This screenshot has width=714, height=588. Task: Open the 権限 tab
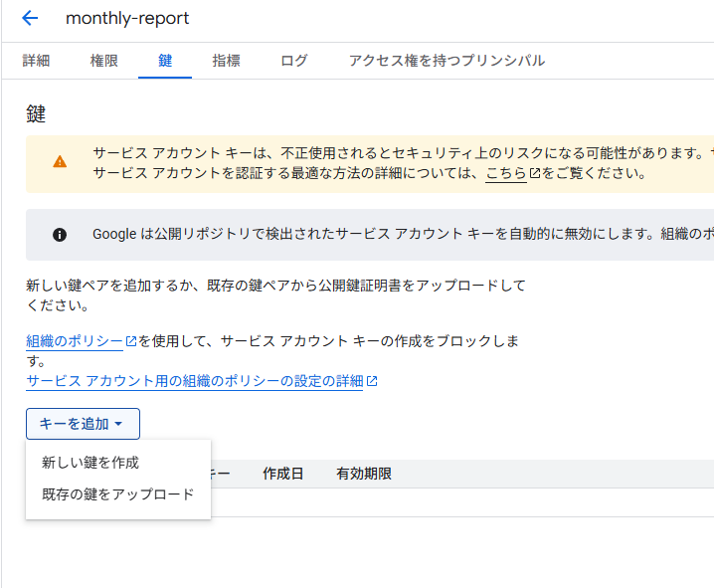103,61
